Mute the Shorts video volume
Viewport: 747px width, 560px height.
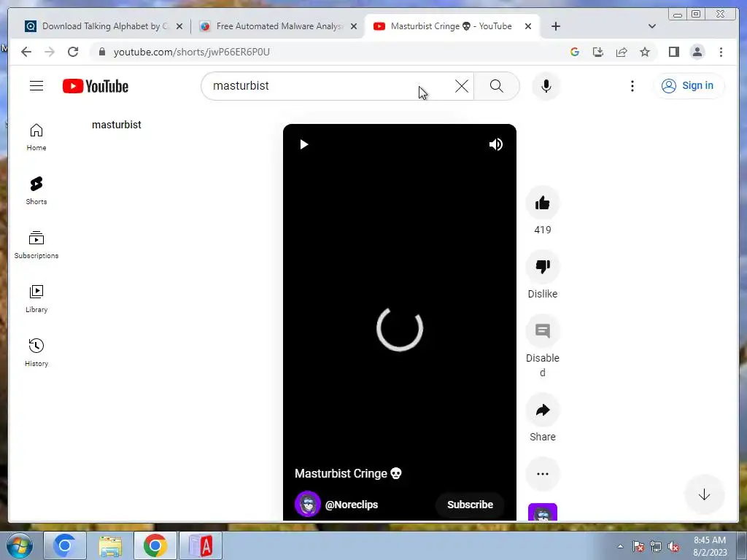pyautogui.click(x=495, y=144)
